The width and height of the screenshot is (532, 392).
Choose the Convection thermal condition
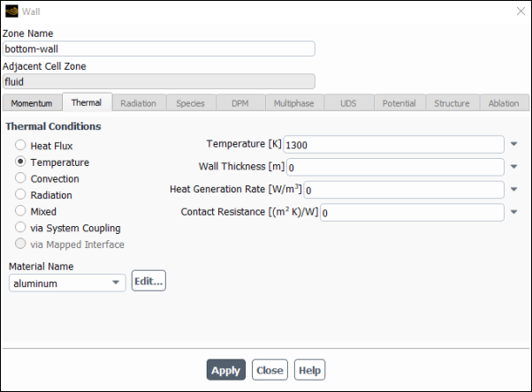pyautogui.click(x=20, y=178)
